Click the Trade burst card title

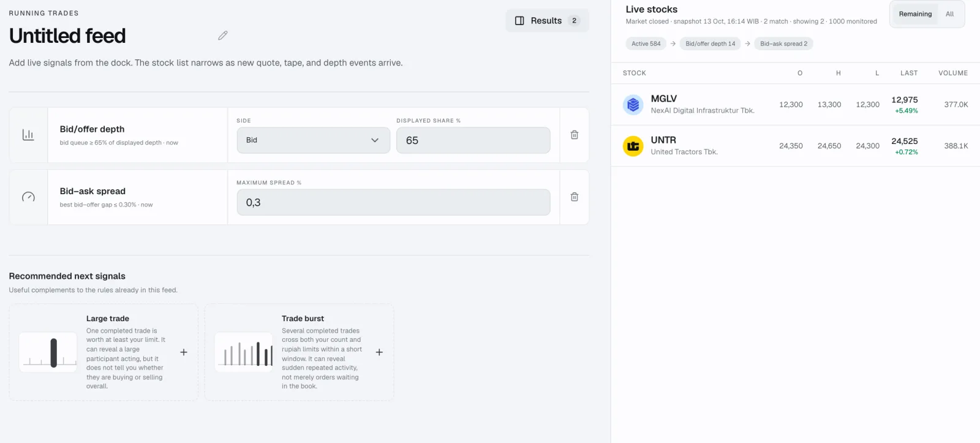pyautogui.click(x=303, y=319)
